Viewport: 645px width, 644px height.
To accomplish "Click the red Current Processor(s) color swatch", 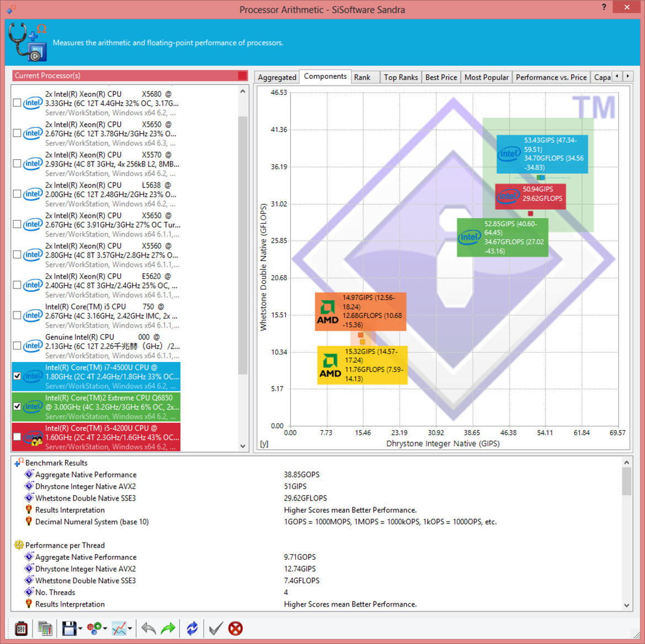I will tap(242, 76).
